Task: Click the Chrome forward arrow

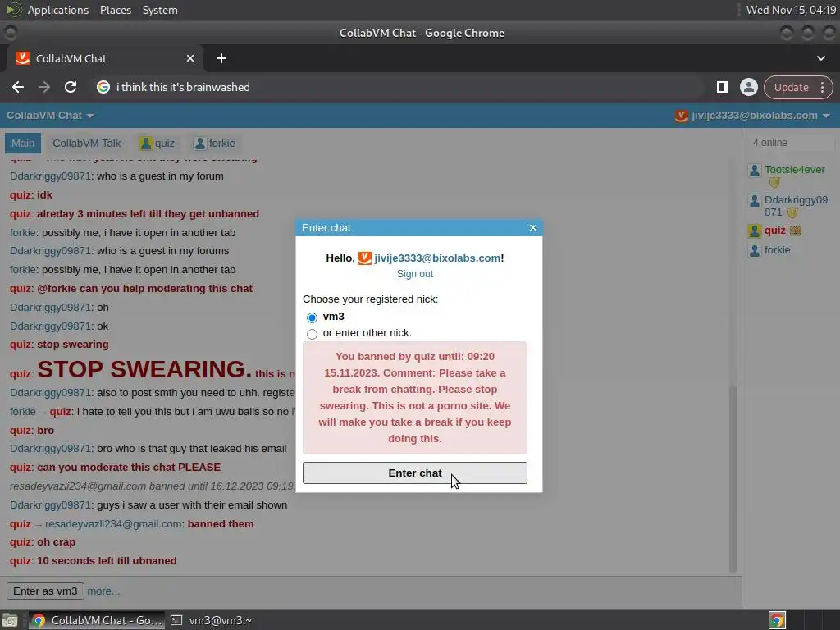Action: [44, 87]
